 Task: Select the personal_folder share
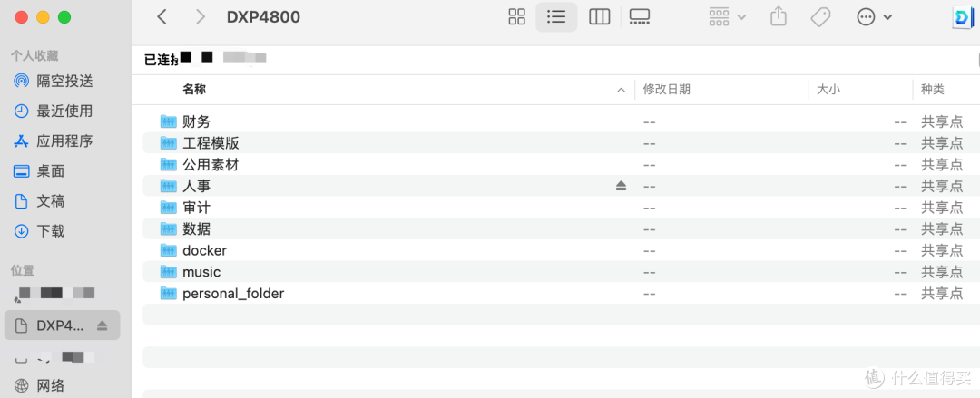pyautogui.click(x=232, y=294)
